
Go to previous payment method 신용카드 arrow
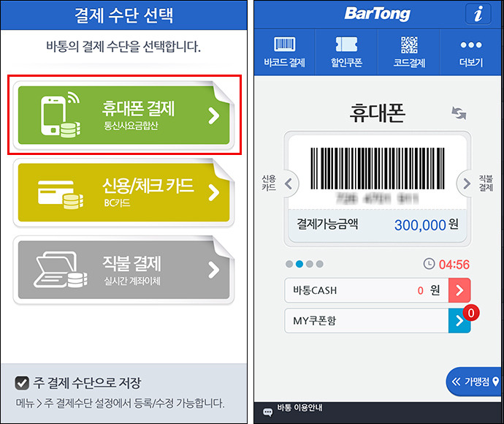click(289, 183)
